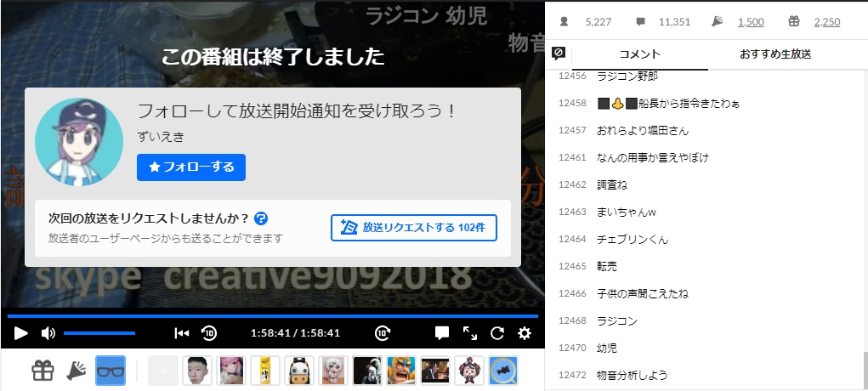Toggle on-screen comment display
Image resolution: width=868 pixels, height=391 pixels.
pos(442,333)
